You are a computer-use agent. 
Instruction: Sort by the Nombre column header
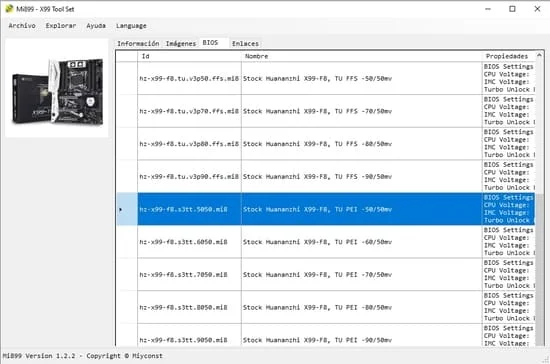click(x=362, y=56)
